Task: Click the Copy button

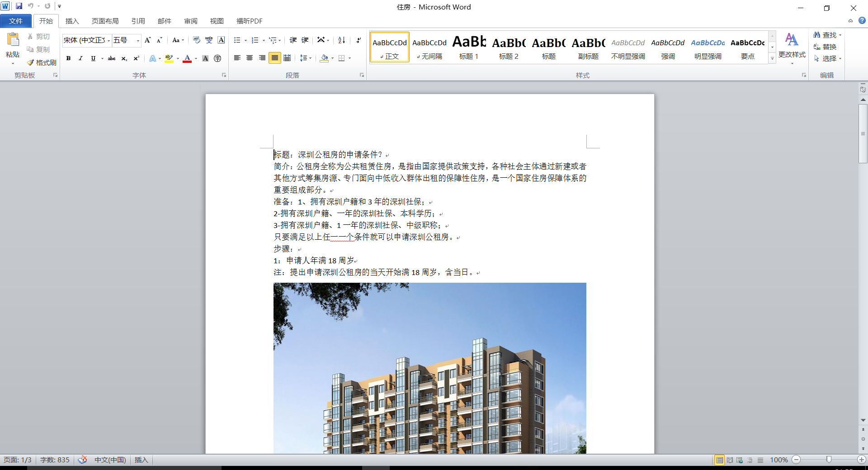Action: pos(38,49)
